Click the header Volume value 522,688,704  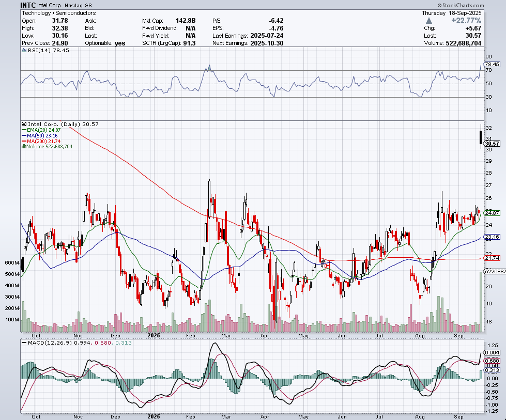coord(464,43)
